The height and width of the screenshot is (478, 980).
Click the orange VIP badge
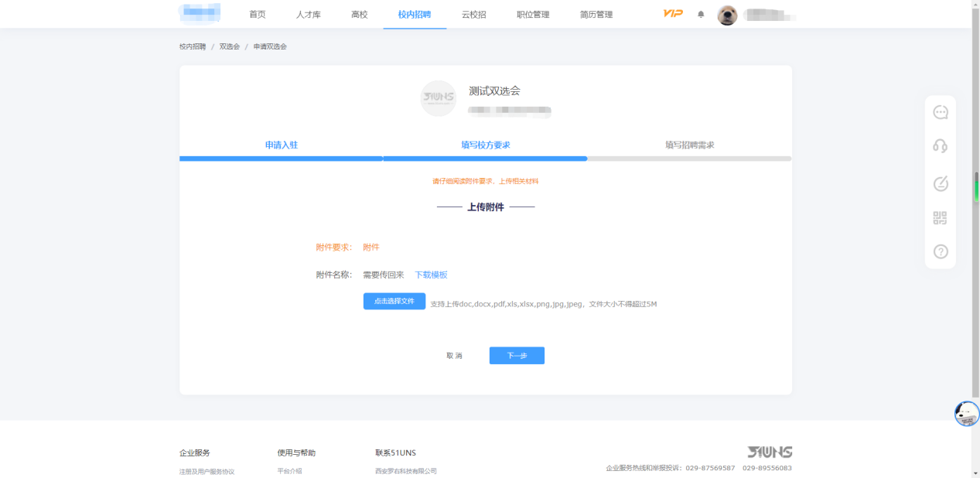click(673, 14)
